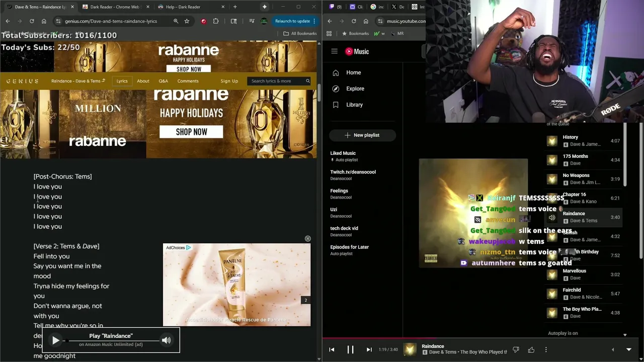Image resolution: width=644 pixels, height=362 pixels.
Task: Click Raindance – Dave & Tems song link
Action: 78,81
